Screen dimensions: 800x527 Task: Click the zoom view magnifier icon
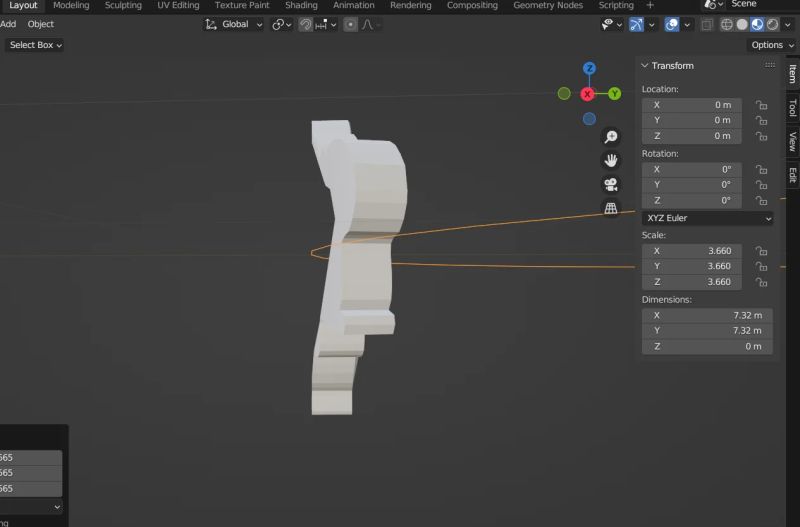point(611,137)
